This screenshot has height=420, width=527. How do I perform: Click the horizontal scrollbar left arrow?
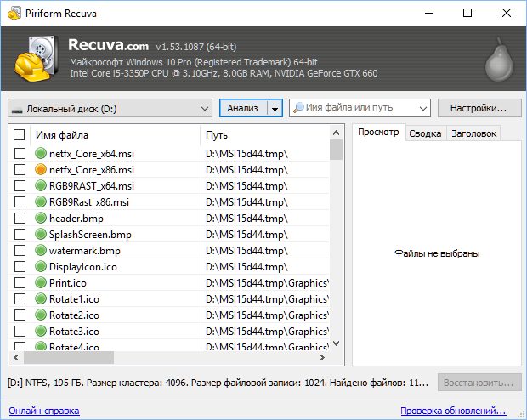pyautogui.click(x=16, y=357)
